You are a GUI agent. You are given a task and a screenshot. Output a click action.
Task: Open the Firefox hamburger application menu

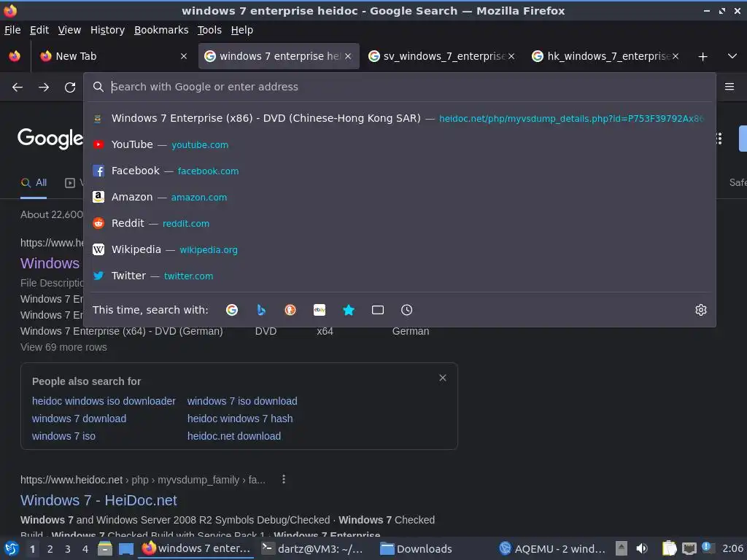pyautogui.click(x=729, y=87)
